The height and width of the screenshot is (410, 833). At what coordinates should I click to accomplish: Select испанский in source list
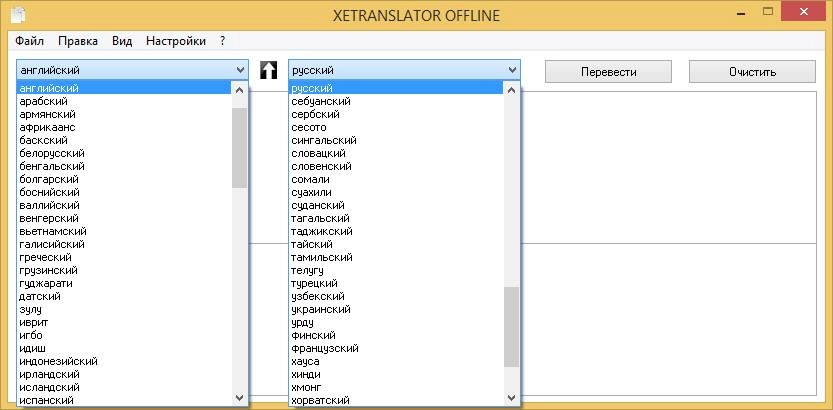coord(124,400)
